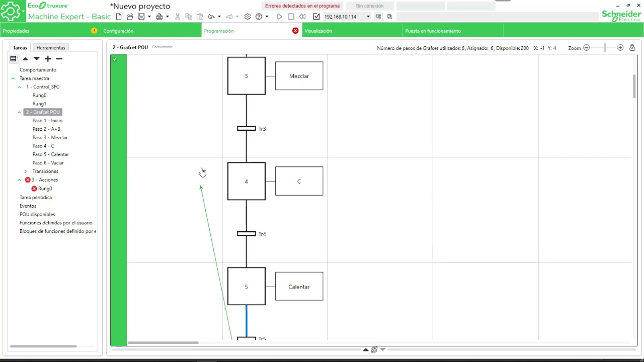This screenshot has width=644, height=362.
Task: Zoom out with the minus circle button
Action: (x=586, y=48)
